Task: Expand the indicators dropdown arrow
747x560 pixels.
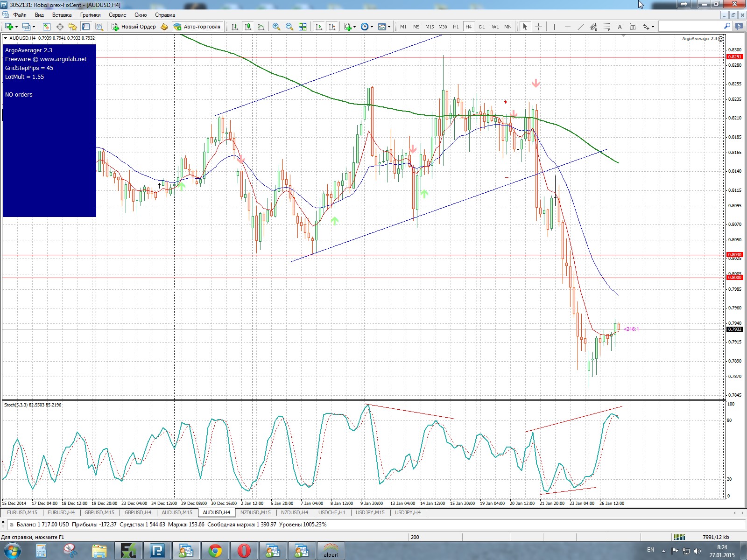Action: pos(354,27)
